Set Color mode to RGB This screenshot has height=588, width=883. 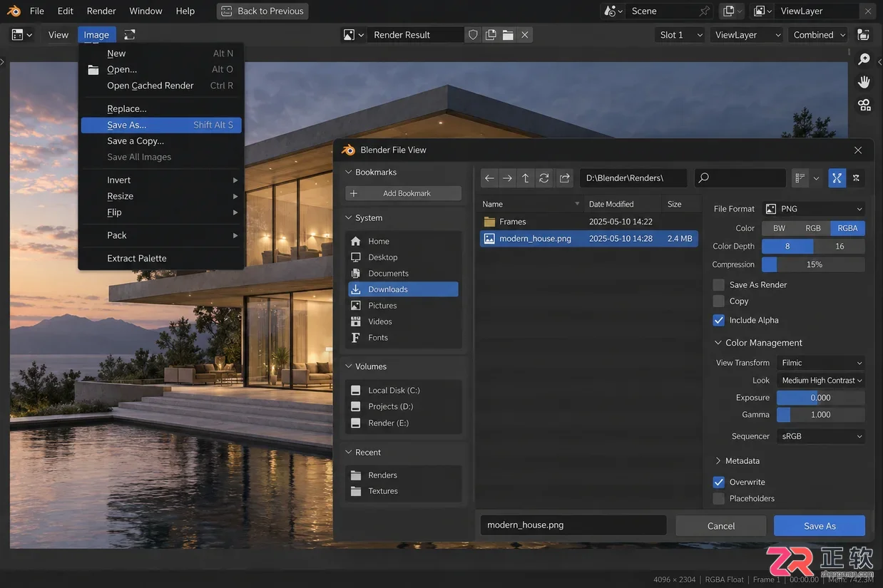pos(813,228)
